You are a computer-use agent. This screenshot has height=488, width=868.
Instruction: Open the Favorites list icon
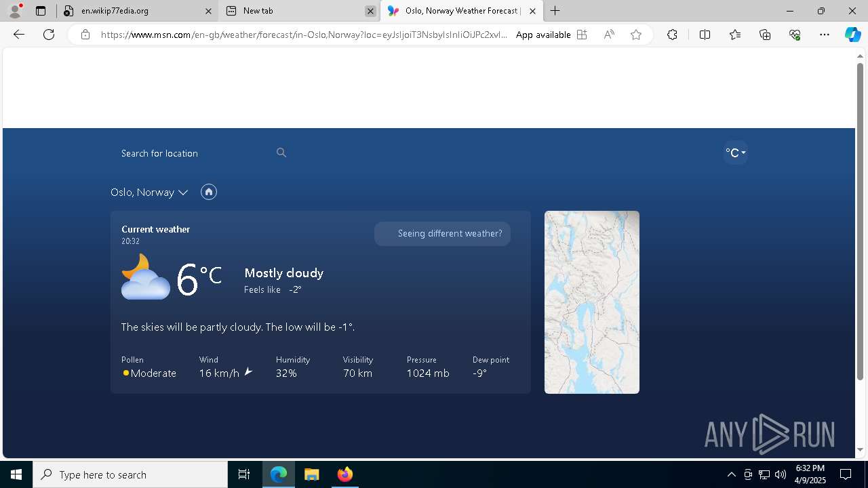(735, 35)
